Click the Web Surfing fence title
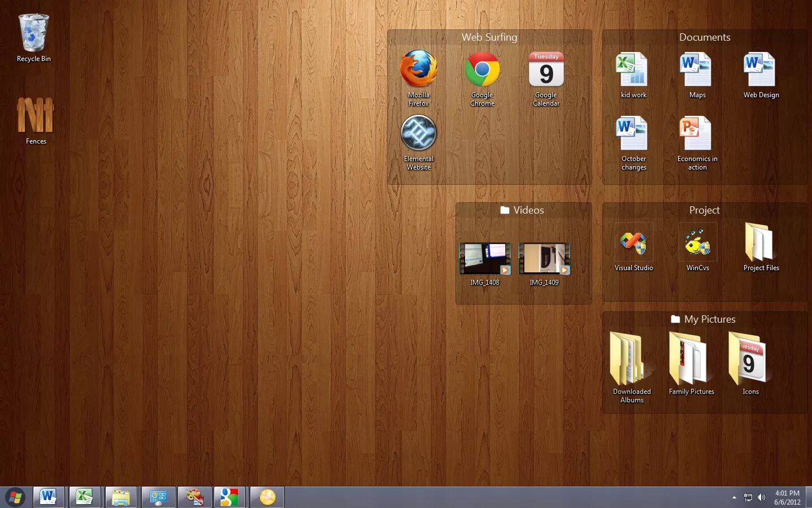The height and width of the screenshot is (508, 812). tap(489, 37)
